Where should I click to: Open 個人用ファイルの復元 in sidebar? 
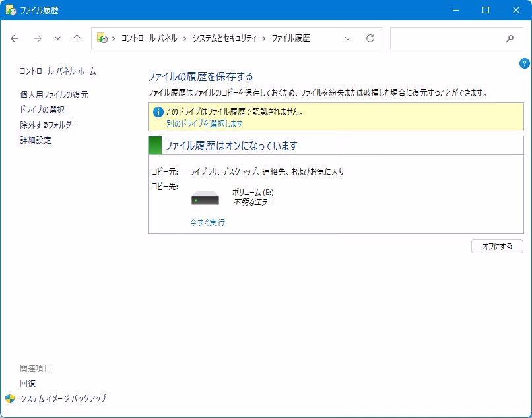click(x=53, y=94)
